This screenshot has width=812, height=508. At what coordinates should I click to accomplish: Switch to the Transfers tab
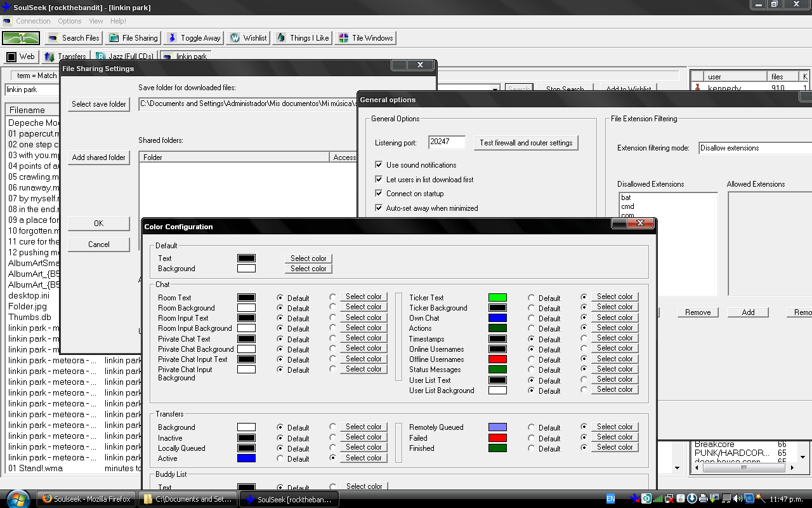(65, 57)
